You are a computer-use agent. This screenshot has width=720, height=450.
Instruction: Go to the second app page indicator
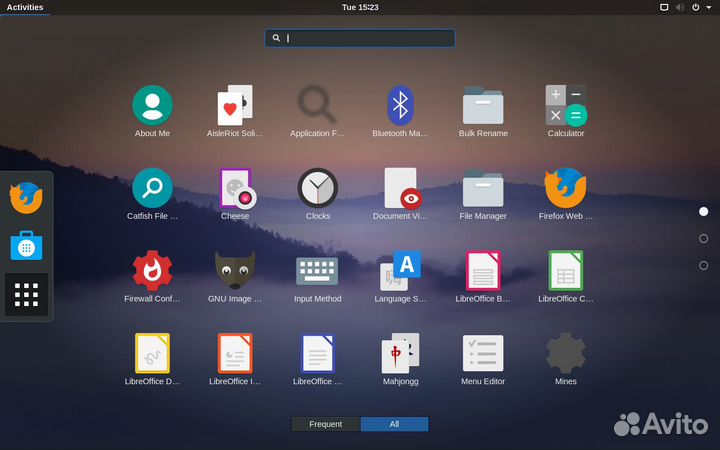point(703,238)
